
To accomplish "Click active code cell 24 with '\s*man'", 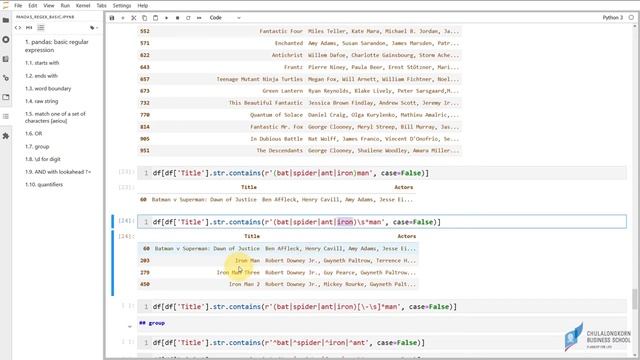I will 382,222.
